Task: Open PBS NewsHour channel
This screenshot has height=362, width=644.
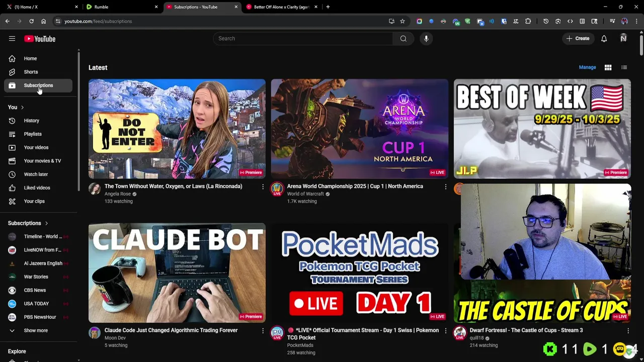Action: click(x=38, y=317)
